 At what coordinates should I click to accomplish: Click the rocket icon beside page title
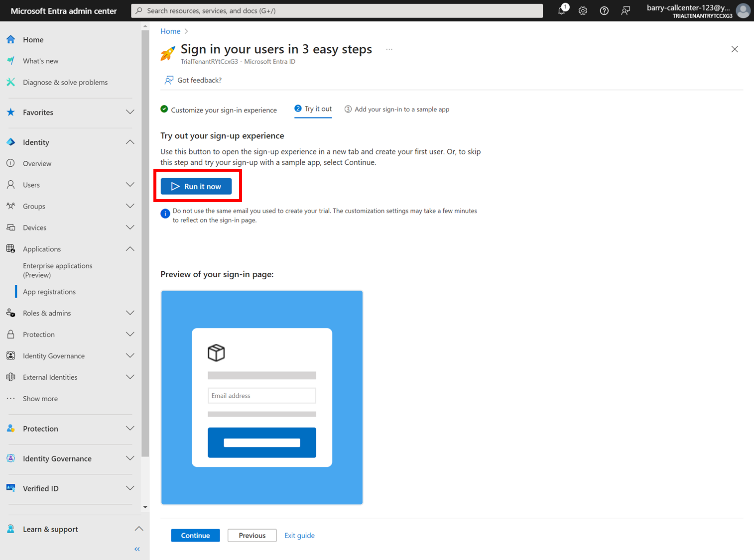(x=168, y=53)
